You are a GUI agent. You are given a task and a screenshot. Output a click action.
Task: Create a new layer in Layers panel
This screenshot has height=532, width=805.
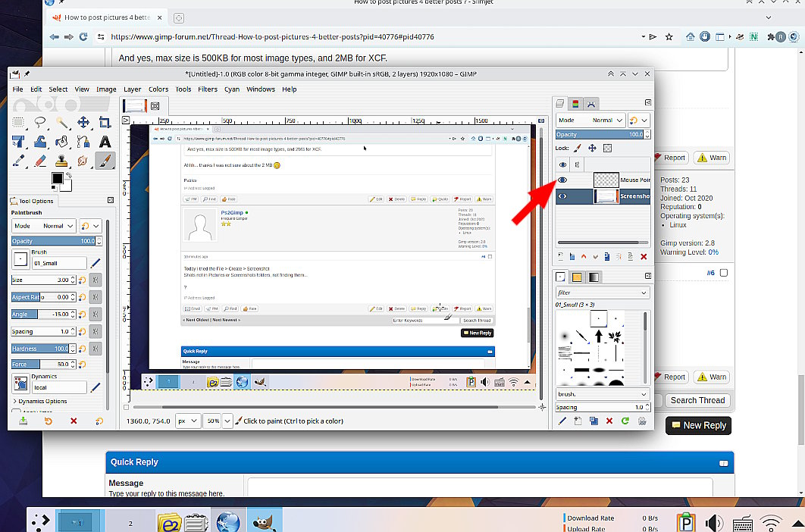point(561,256)
